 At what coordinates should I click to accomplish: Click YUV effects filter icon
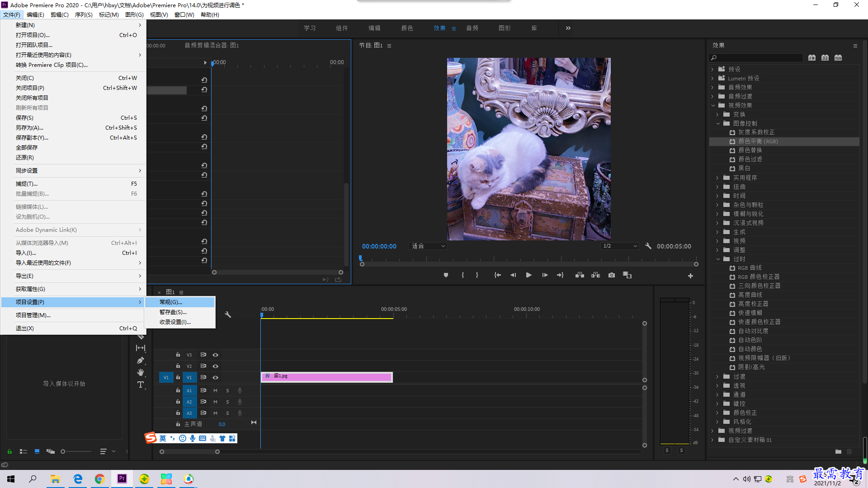pos(838,58)
